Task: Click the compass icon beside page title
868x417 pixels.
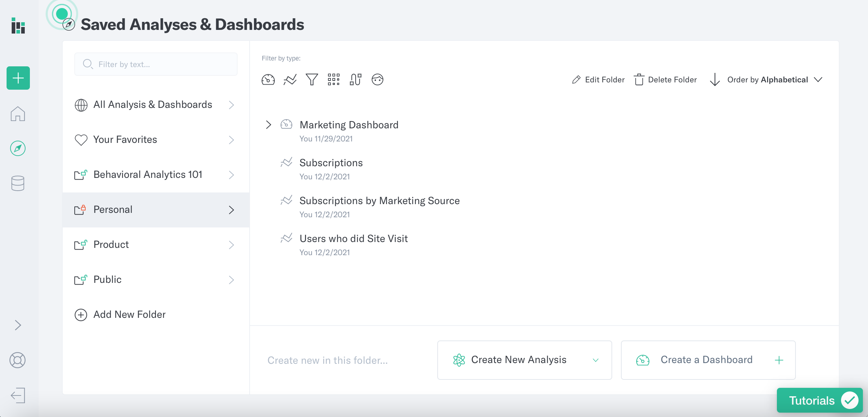Action: click(69, 25)
